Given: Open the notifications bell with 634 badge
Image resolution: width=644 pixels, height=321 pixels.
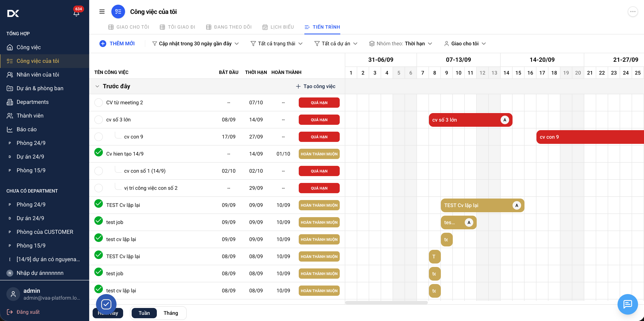Looking at the screenshot, I should [x=77, y=13].
